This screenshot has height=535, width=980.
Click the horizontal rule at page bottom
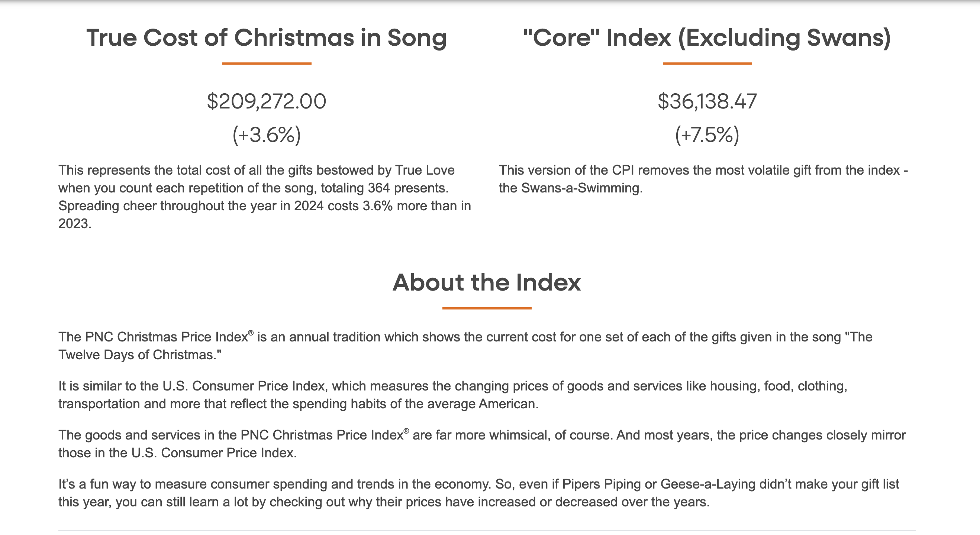point(487,531)
